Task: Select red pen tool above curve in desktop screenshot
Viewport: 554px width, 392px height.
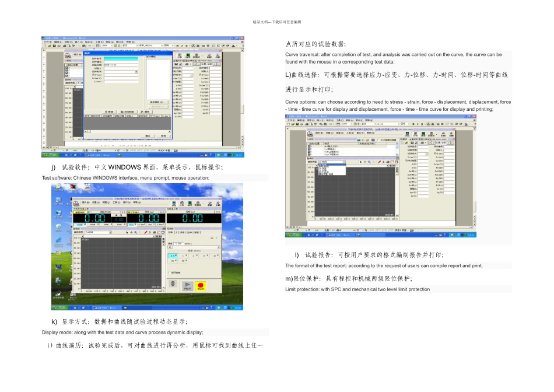Action: coord(146,232)
